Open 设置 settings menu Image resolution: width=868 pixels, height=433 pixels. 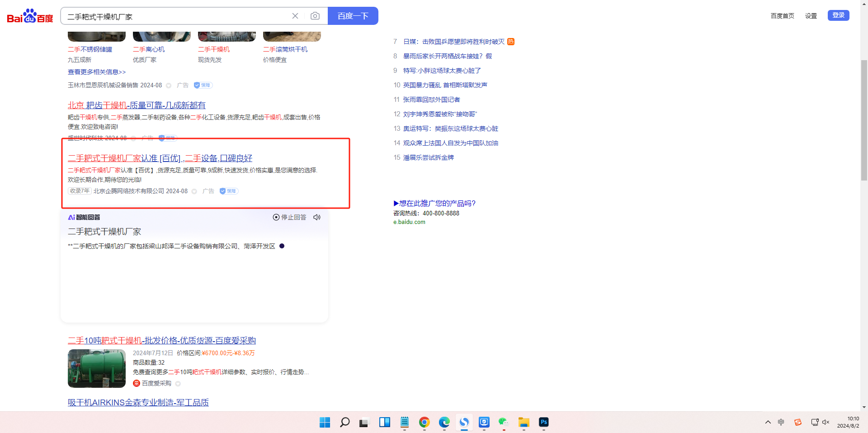tap(811, 16)
